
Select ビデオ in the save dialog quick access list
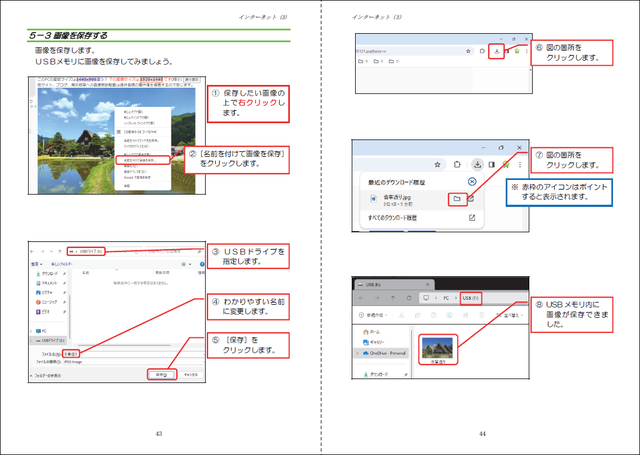(43, 311)
